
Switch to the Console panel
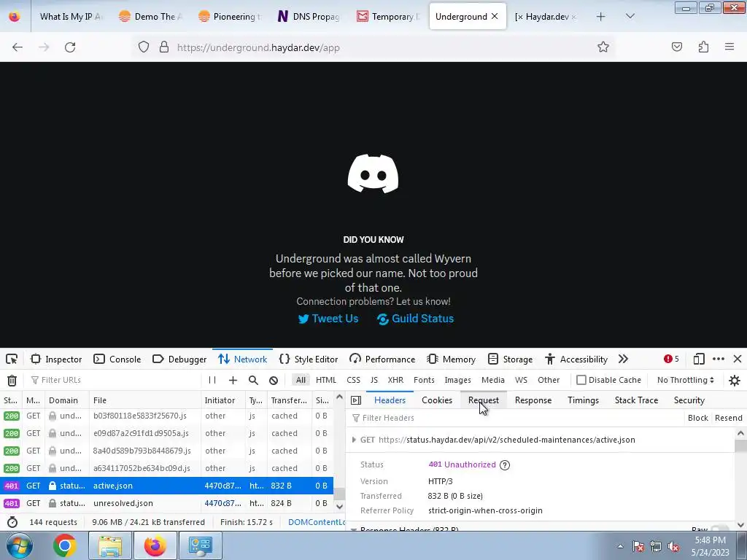(117, 359)
